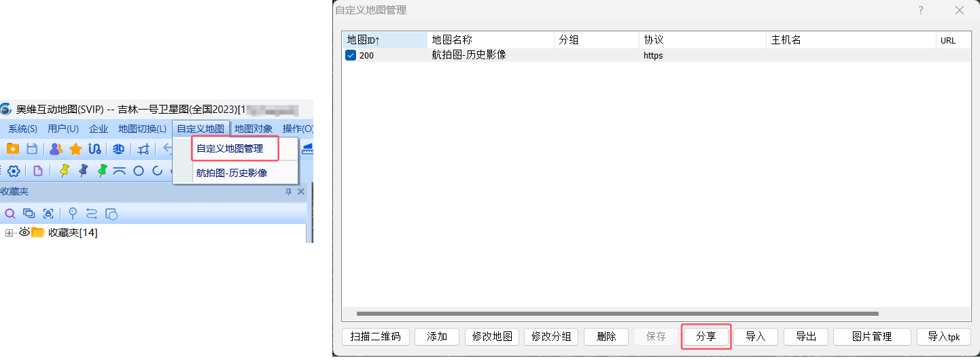
Task: Click the yellow pushpin marker tool
Action: 65,171
